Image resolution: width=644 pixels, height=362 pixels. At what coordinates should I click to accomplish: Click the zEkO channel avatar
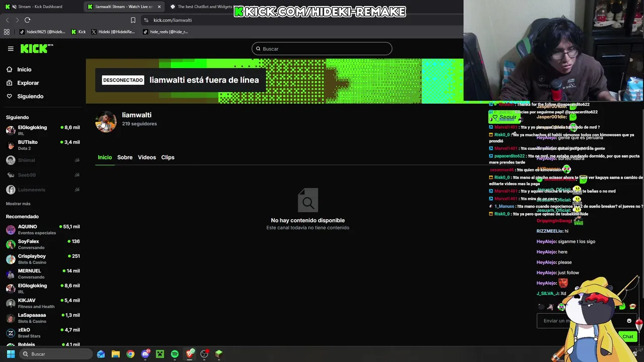(11, 333)
